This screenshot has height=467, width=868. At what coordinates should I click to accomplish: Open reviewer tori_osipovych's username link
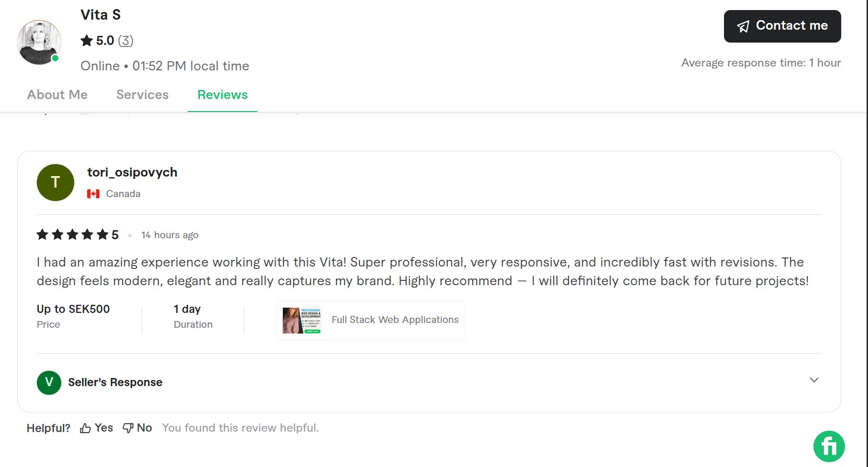pos(132,172)
